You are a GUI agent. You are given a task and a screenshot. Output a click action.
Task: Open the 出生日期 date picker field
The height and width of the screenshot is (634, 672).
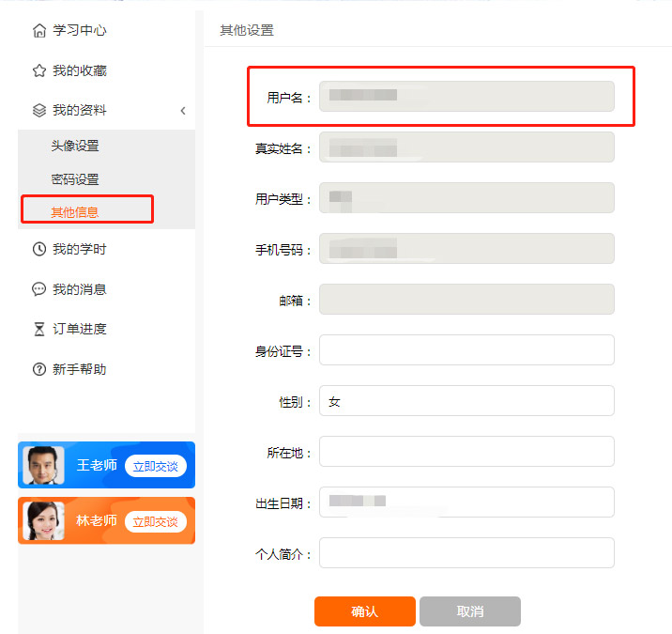466,502
